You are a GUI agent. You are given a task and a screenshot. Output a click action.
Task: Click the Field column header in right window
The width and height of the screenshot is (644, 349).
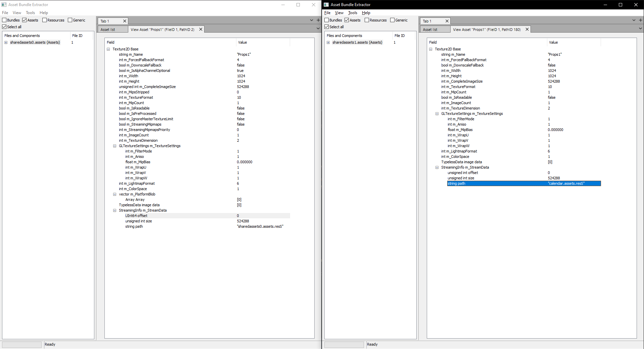pos(487,42)
